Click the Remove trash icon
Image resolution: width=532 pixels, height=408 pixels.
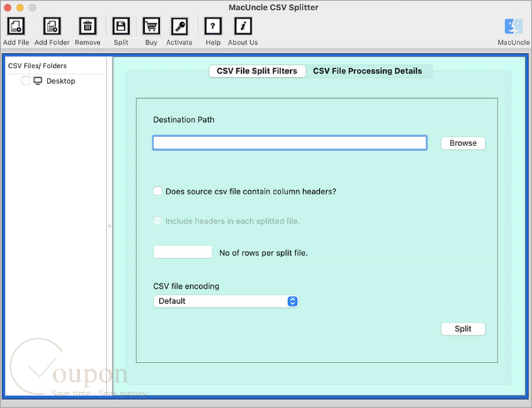[x=88, y=26]
